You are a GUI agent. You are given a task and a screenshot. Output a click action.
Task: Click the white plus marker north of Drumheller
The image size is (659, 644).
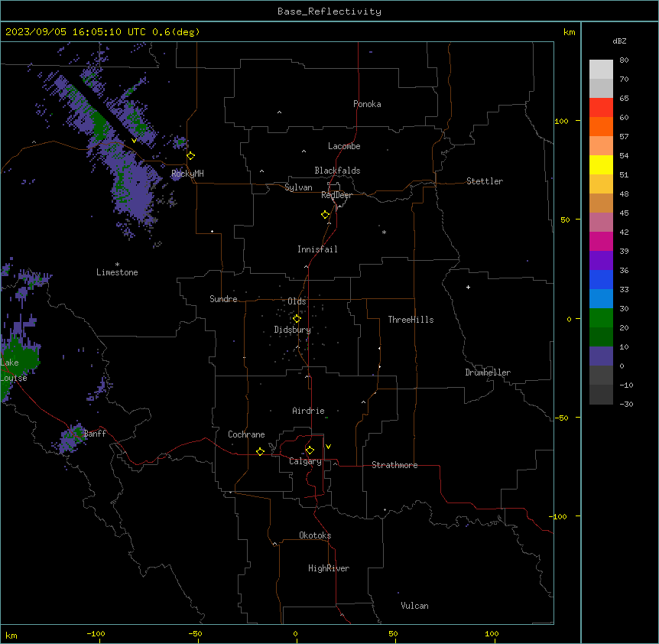pos(468,287)
